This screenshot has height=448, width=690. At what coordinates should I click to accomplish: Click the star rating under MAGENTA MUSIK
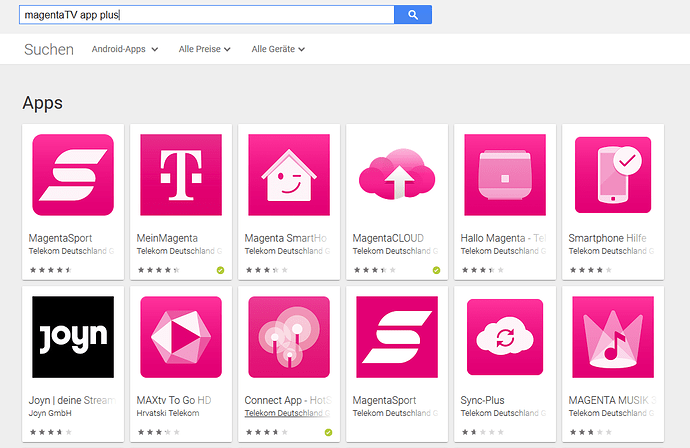click(591, 432)
